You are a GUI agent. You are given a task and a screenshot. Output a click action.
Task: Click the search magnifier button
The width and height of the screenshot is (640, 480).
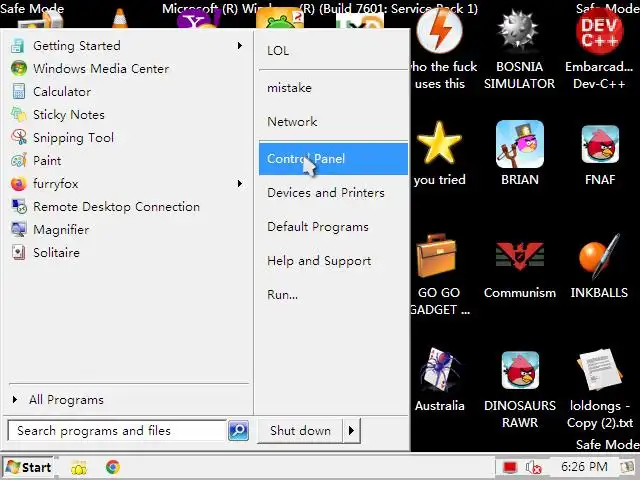point(238,430)
